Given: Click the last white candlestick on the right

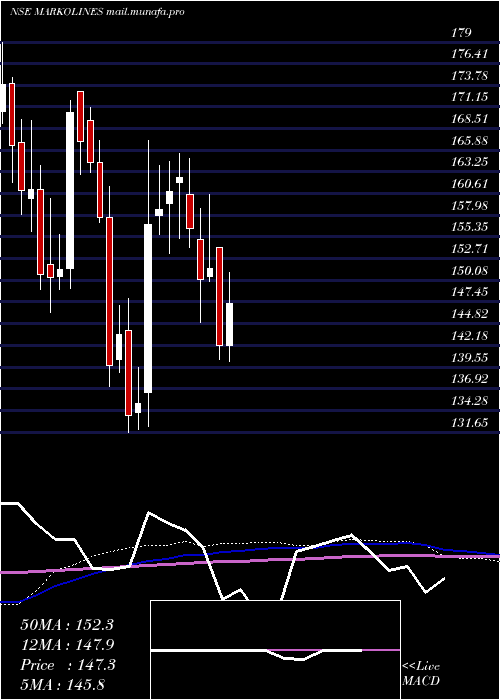Looking at the screenshot, I should coord(229,324).
